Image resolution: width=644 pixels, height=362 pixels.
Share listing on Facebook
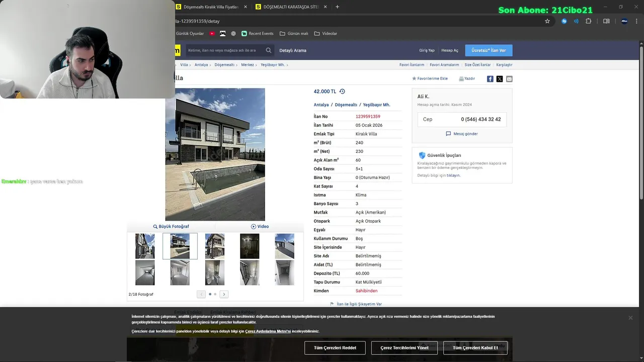[490, 79]
